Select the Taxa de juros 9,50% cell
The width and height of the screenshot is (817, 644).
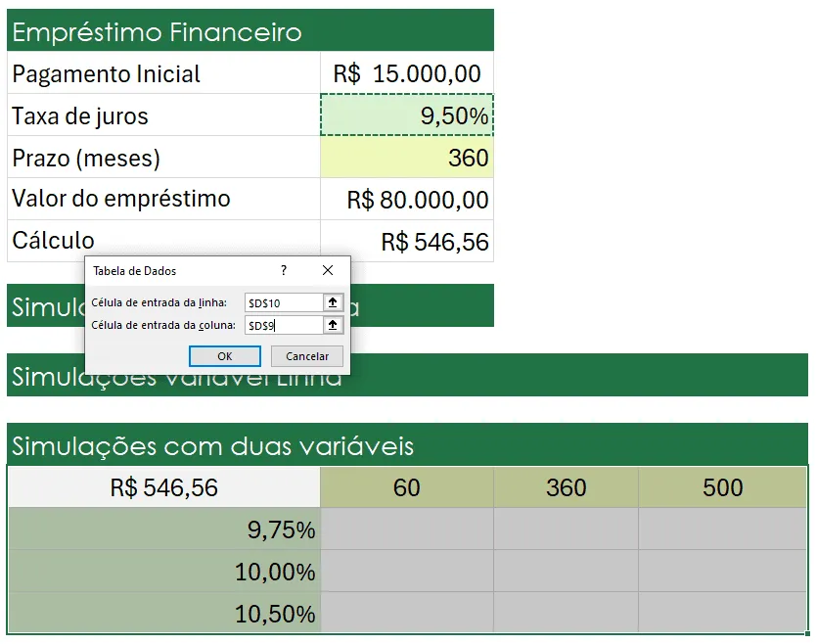coord(407,115)
